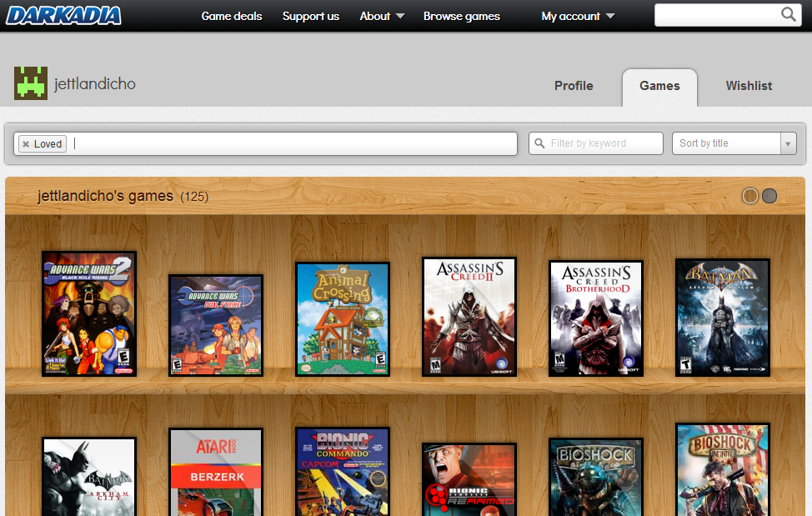
Task: Click the Darkadia logo
Action: [63, 16]
